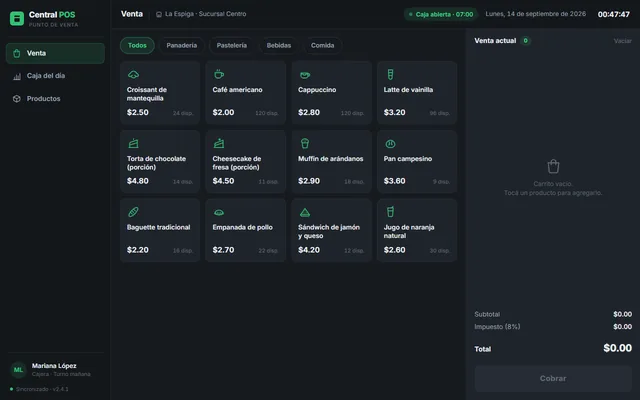Switch to the Pastelería category

[232, 45]
